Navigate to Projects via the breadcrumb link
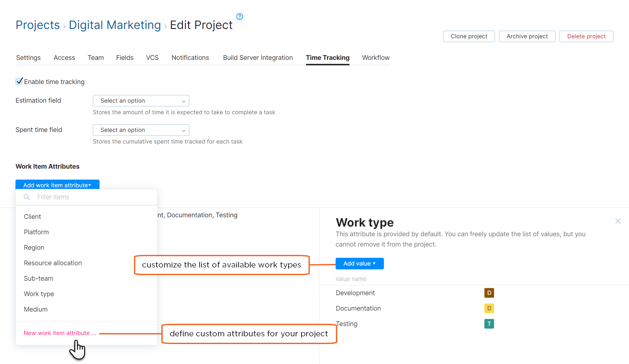This screenshot has width=629, height=364. (x=37, y=25)
